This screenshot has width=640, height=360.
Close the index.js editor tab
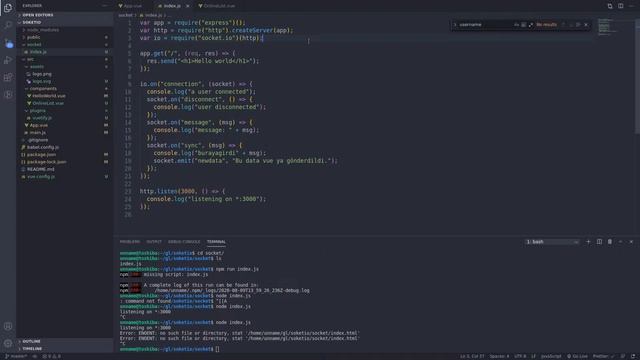[x=187, y=6]
